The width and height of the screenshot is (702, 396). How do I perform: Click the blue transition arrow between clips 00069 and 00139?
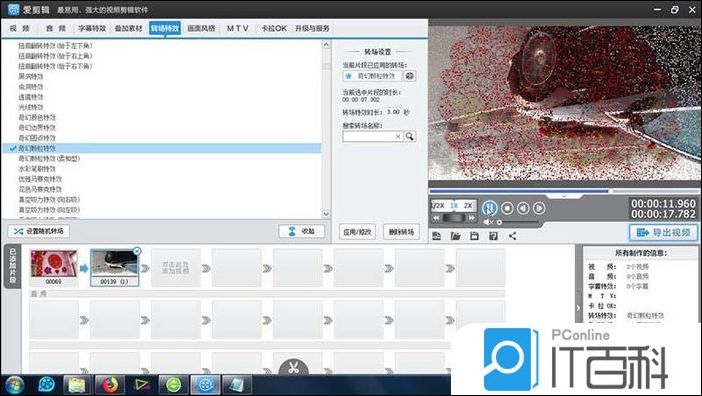pos(84,268)
